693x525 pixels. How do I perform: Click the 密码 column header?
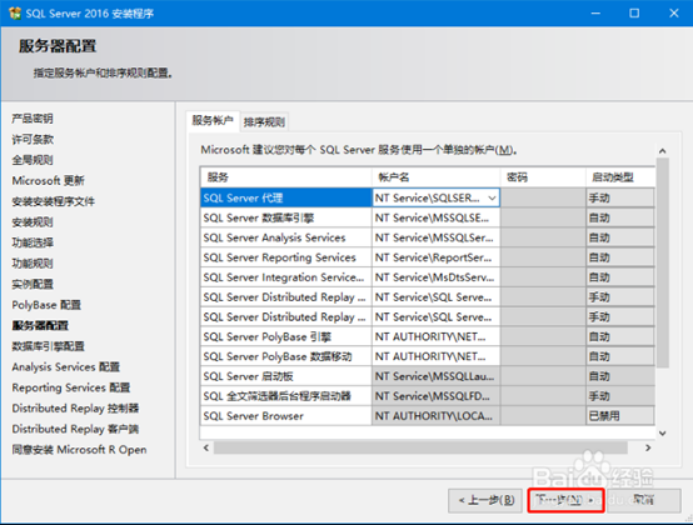543,178
